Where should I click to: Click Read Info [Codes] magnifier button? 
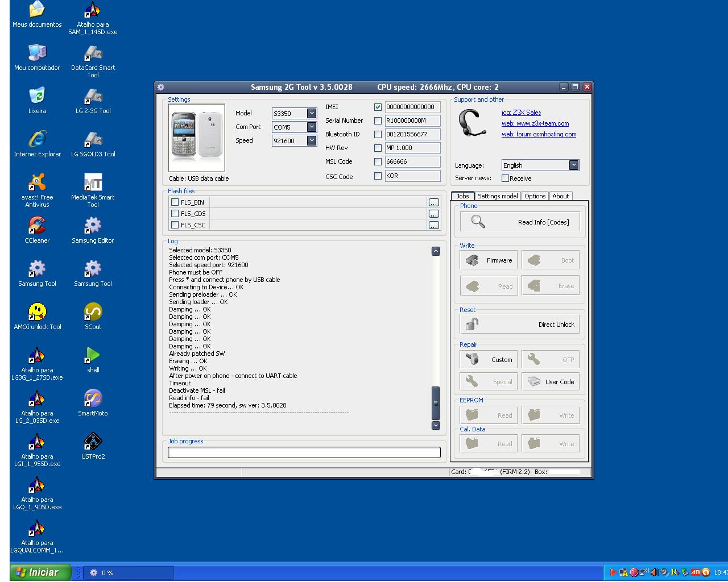(x=520, y=222)
